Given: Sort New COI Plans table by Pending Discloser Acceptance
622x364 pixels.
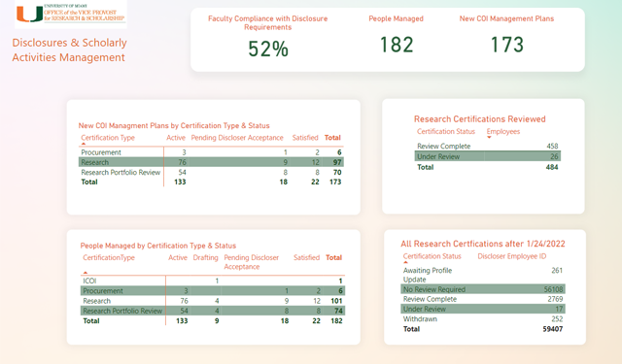Looking at the screenshot, I should pos(237,138).
